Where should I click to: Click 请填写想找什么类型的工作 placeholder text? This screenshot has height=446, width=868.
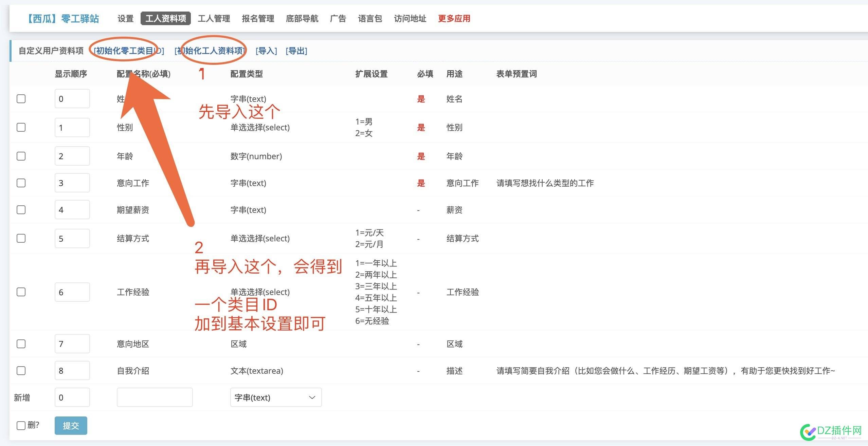(545, 183)
